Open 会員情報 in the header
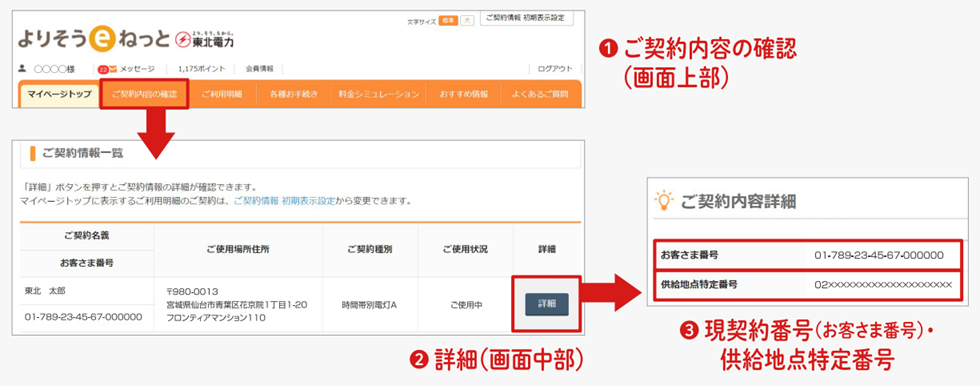 pos(259,69)
